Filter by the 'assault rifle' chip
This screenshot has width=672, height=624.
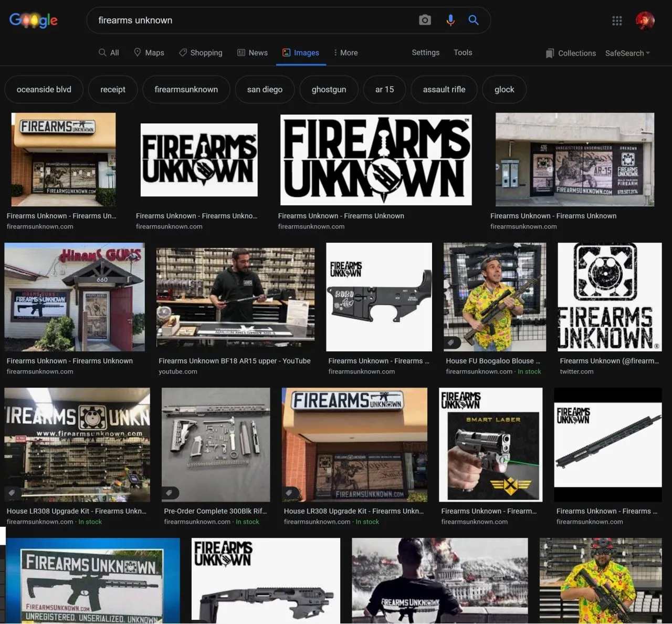click(444, 89)
